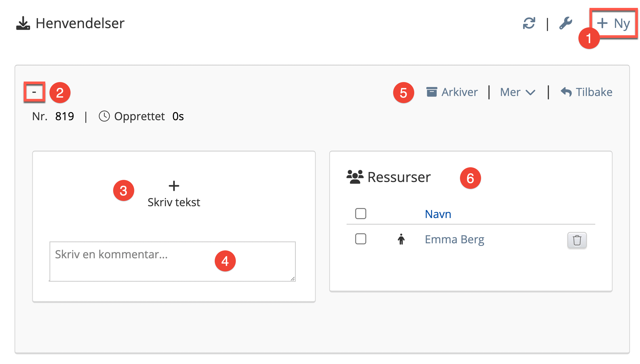Expand the Mer dropdown menu

click(x=517, y=92)
